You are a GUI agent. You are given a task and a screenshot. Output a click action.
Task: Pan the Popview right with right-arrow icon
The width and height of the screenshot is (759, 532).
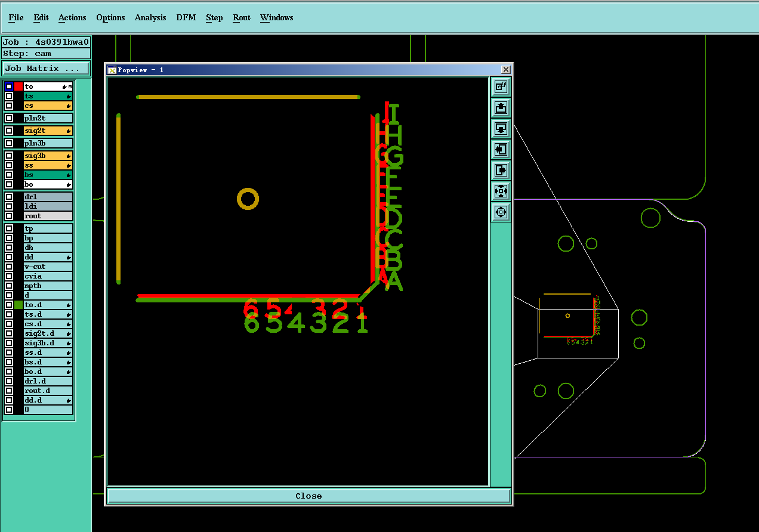click(501, 170)
